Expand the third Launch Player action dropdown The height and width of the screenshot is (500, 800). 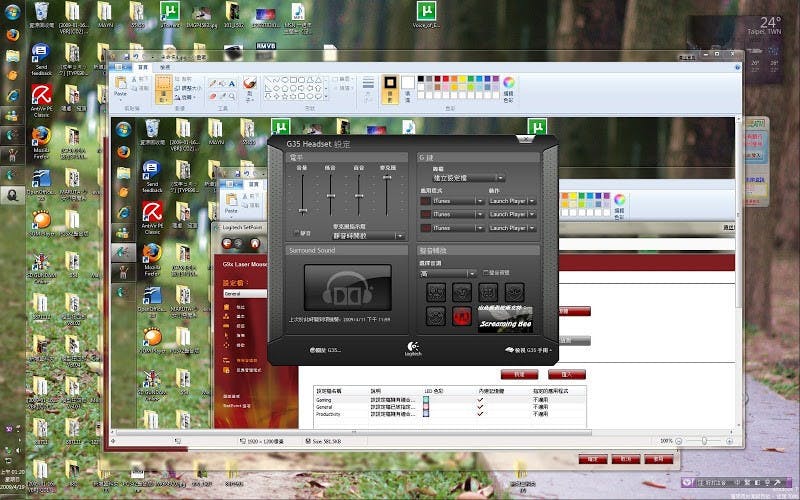[x=511, y=228]
